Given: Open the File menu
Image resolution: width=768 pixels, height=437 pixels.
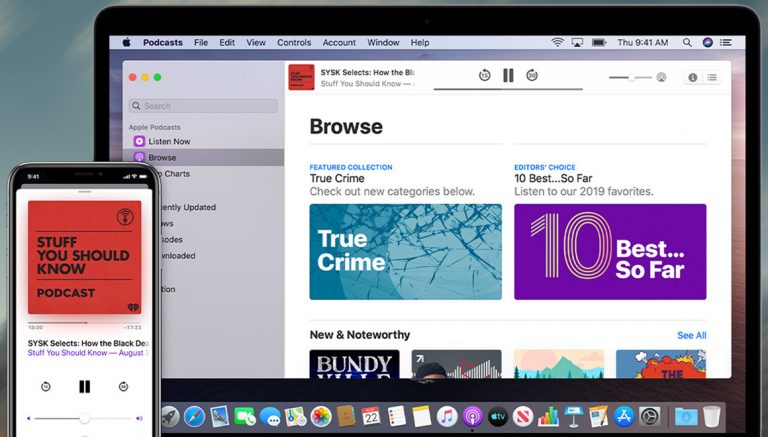Looking at the screenshot, I should pyautogui.click(x=201, y=43).
